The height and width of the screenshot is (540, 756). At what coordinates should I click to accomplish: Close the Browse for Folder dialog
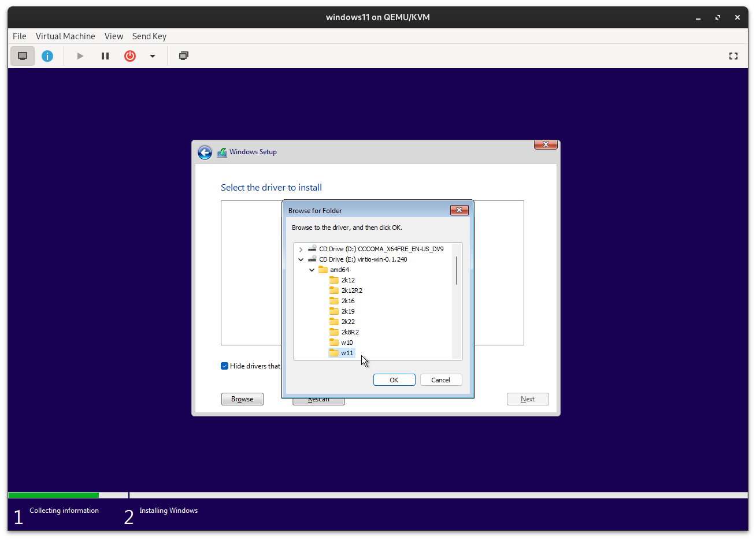(x=459, y=210)
